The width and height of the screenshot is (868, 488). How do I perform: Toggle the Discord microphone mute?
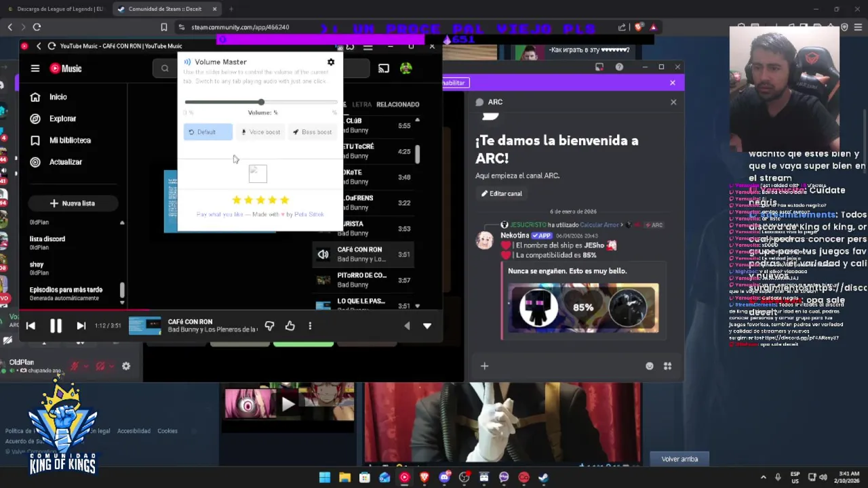pyautogui.click(x=75, y=366)
